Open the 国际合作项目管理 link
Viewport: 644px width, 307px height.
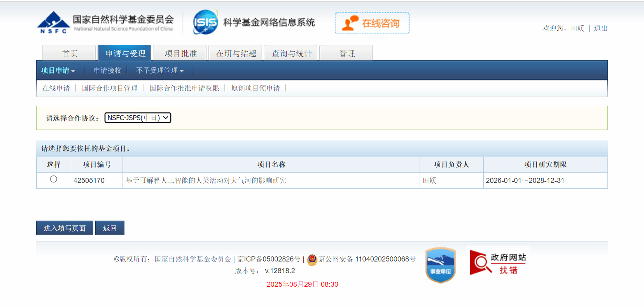click(x=110, y=88)
